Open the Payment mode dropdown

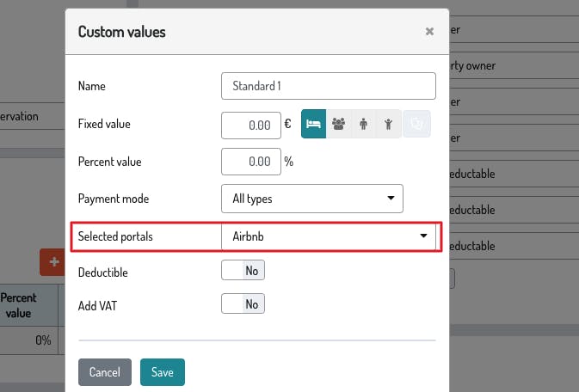click(x=311, y=199)
